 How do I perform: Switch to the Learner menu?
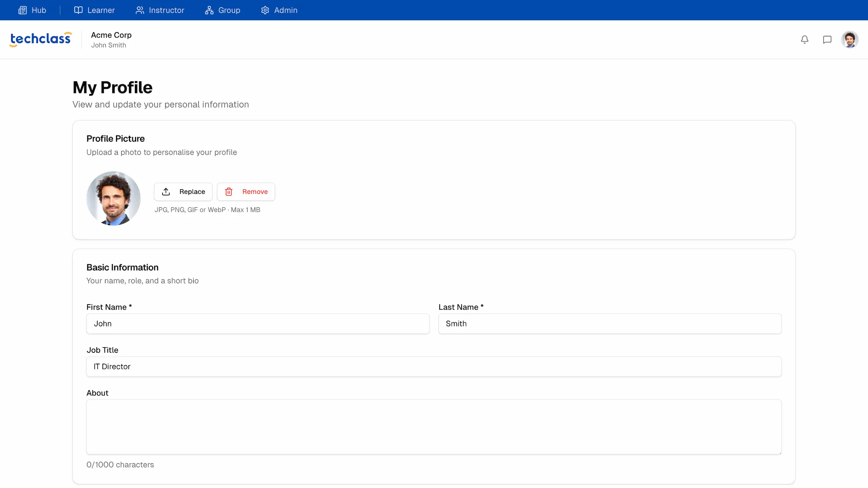tap(101, 10)
